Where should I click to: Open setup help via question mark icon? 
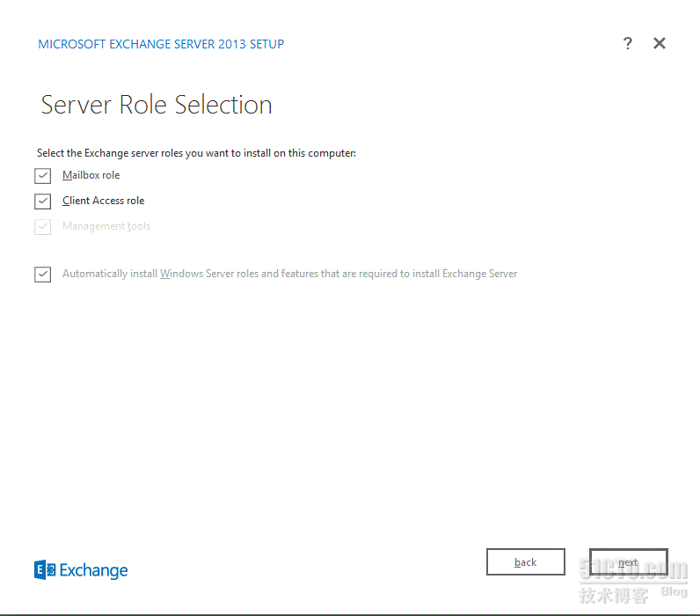point(627,43)
